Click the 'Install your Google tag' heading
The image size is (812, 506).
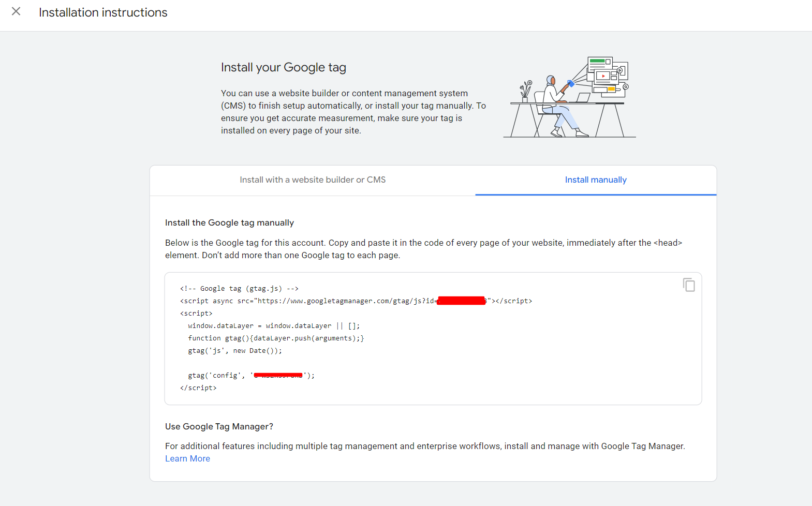click(284, 67)
